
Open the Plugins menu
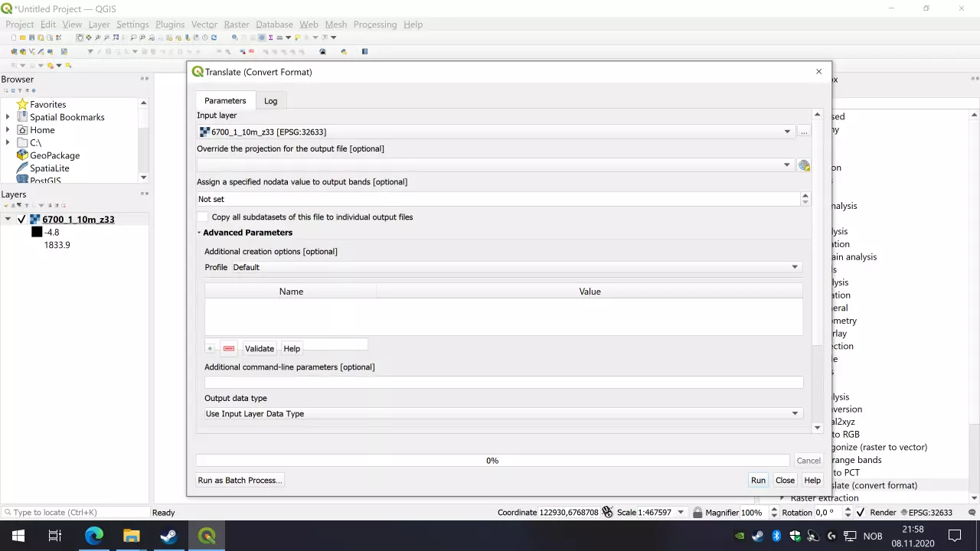[x=170, y=24]
